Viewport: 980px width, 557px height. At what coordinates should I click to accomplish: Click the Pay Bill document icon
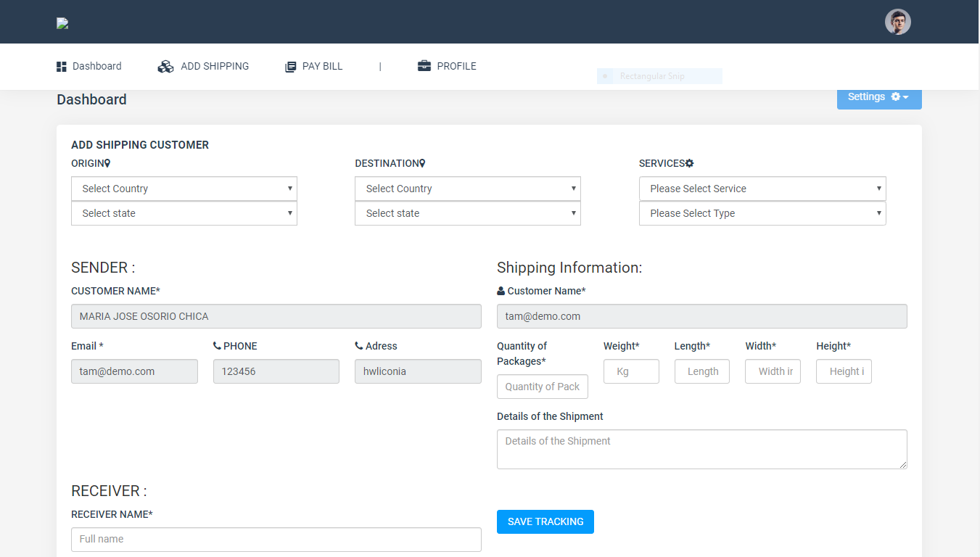pos(291,67)
